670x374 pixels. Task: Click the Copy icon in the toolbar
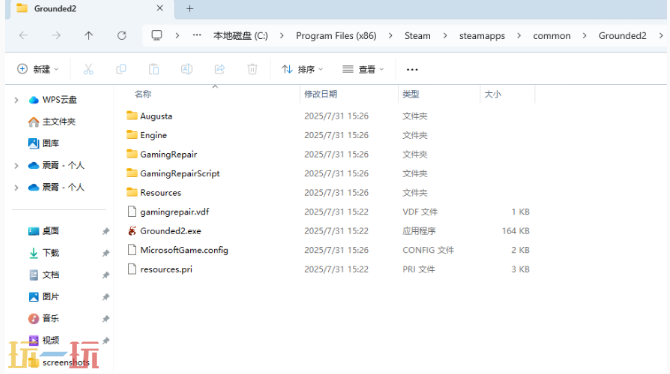click(x=121, y=69)
